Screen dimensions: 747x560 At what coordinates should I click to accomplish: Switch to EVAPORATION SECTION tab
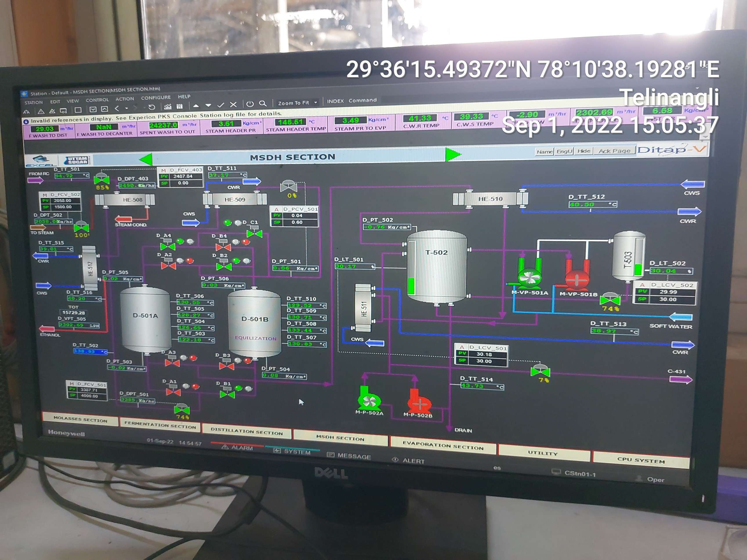443,445
